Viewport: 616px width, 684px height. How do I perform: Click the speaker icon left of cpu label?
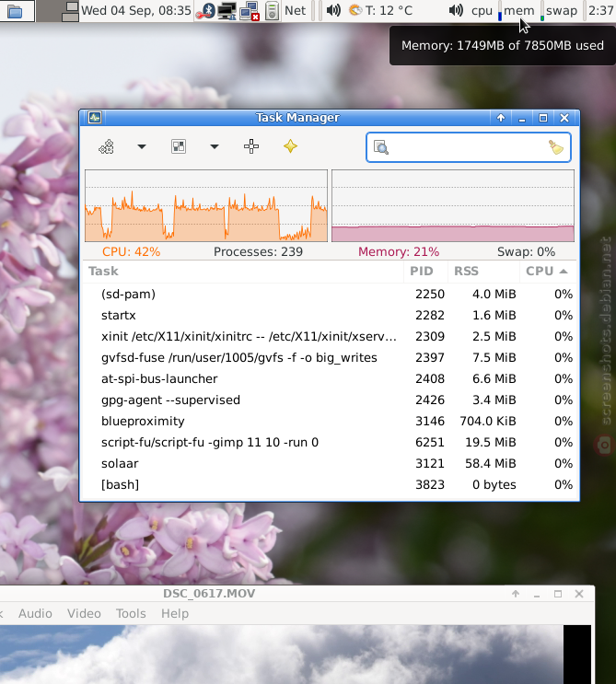[x=456, y=10]
